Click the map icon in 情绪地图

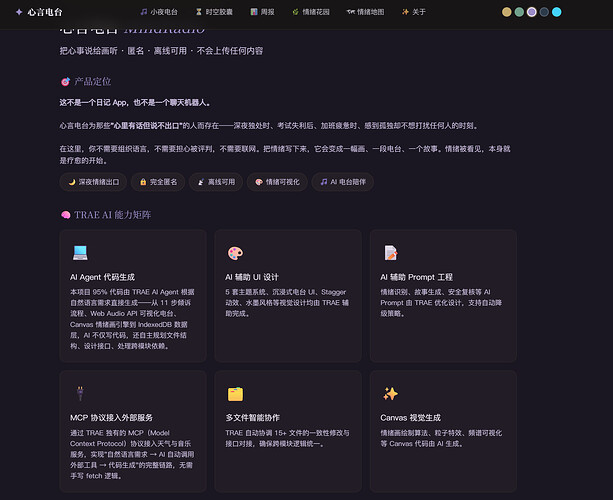(351, 12)
